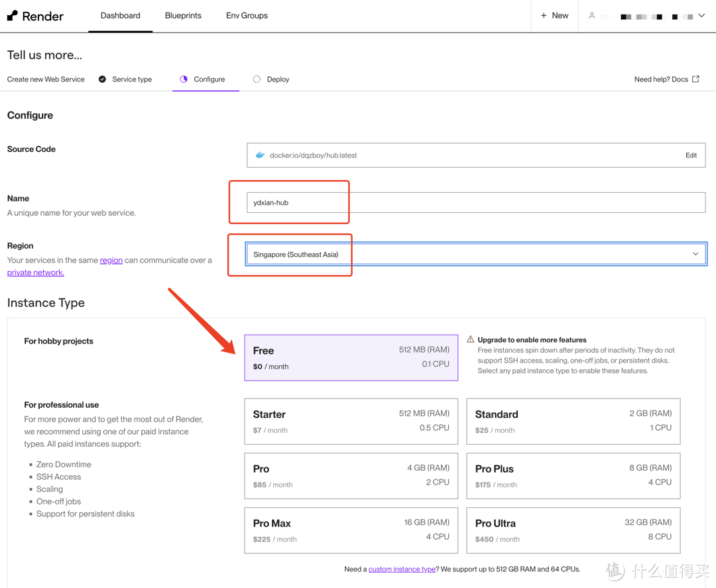Screen dimensions: 716x588
Task: Open the custom instance type link
Action: (402, 569)
